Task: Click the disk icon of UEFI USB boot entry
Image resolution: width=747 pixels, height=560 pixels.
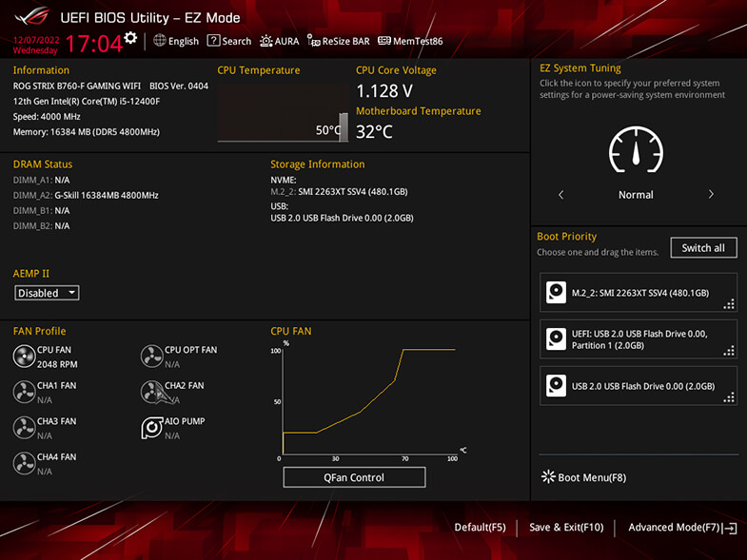Action: [x=556, y=339]
